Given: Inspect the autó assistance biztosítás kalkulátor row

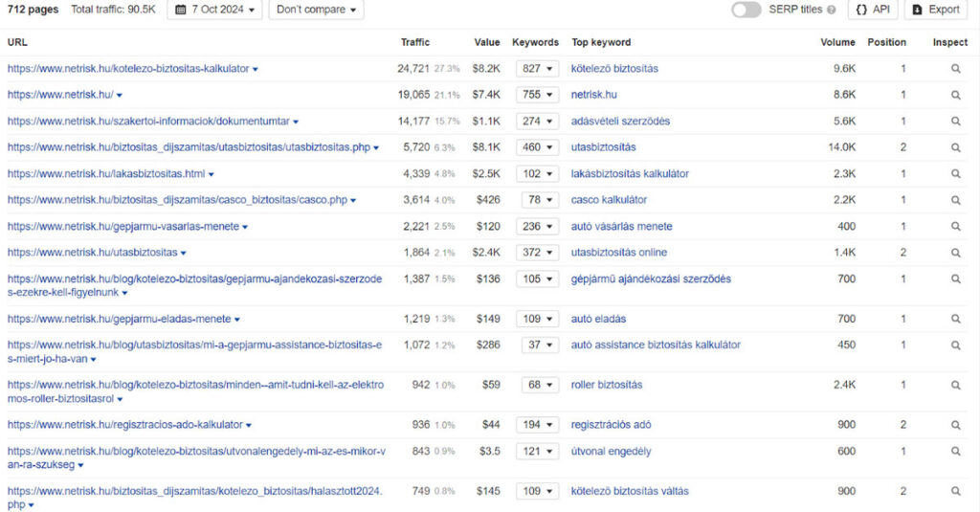Looking at the screenshot, I should pyautogui.click(x=956, y=345).
